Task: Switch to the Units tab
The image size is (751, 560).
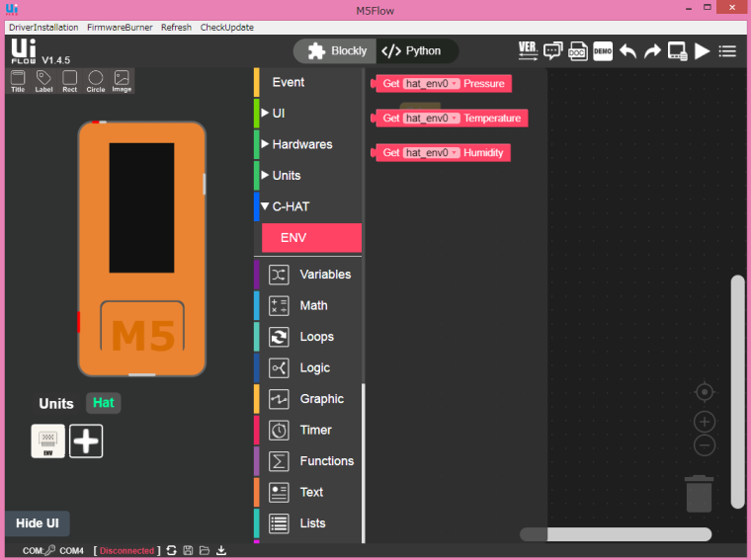Action: (56, 404)
